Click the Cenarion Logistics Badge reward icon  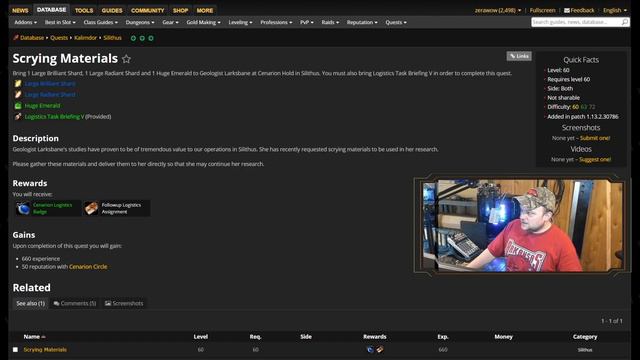click(23, 208)
